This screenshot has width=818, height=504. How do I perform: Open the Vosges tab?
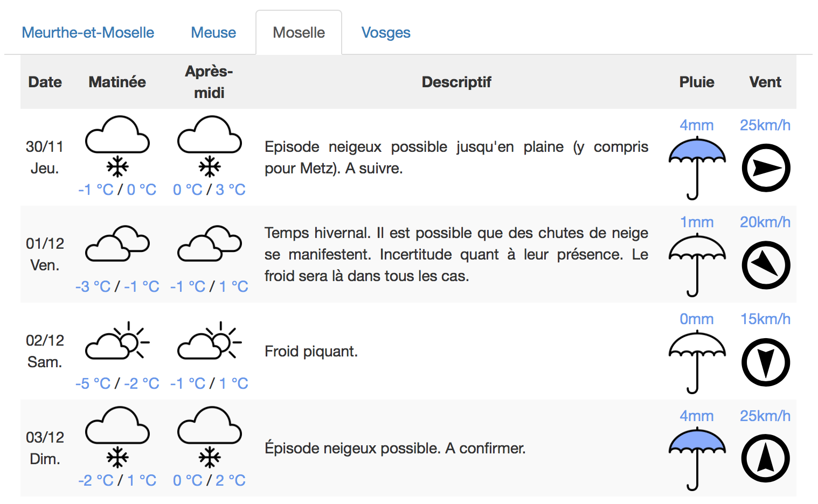click(386, 32)
